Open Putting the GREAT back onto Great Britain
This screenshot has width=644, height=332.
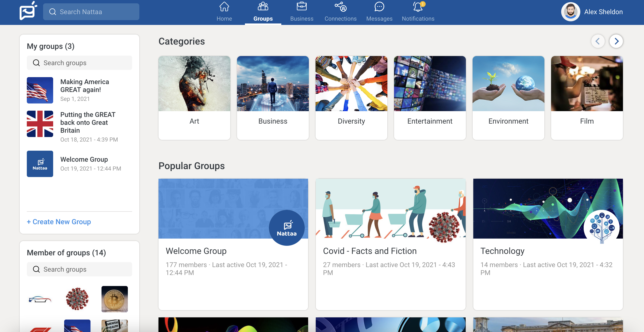tap(88, 122)
